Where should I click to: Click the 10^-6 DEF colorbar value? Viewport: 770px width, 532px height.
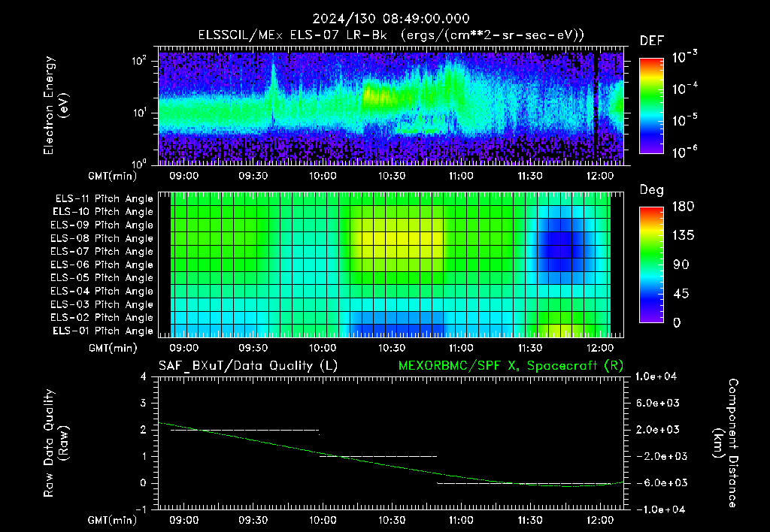tap(684, 152)
